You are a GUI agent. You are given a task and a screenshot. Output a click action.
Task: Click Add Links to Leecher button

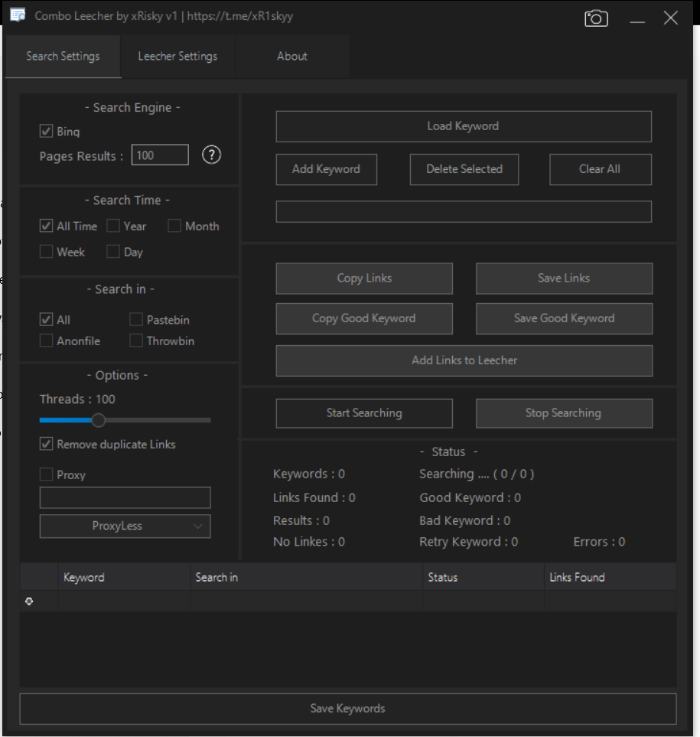pyautogui.click(x=464, y=360)
